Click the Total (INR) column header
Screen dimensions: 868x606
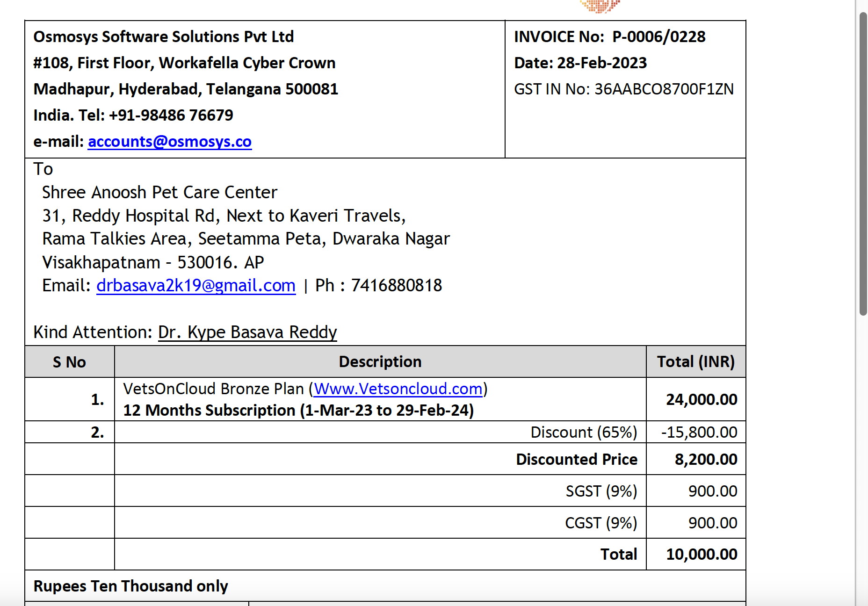pos(696,361)
